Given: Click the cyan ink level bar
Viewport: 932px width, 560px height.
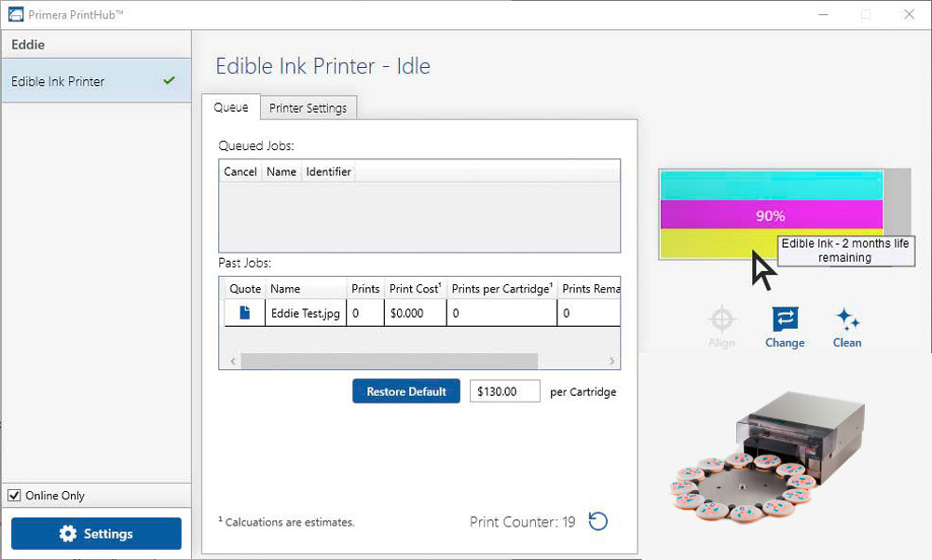Looking at the screenshot, I should (771, 185).
